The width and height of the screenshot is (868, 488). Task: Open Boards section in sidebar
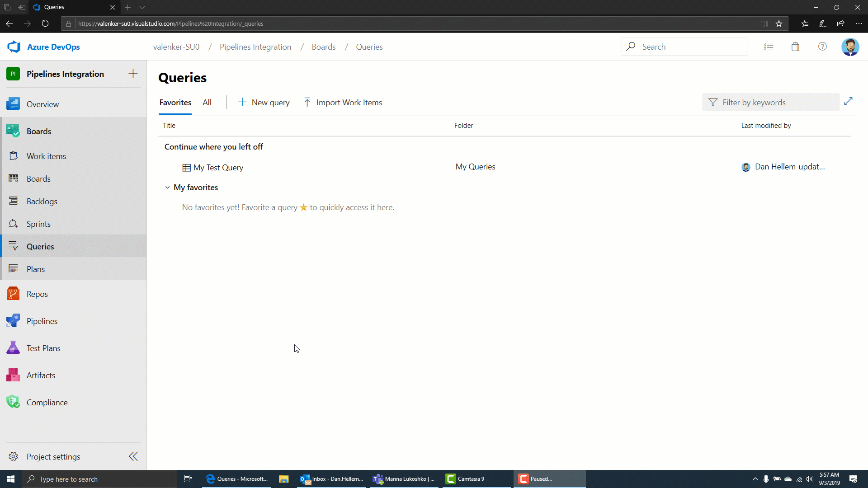pyautogui.click(x=39, y=131)
